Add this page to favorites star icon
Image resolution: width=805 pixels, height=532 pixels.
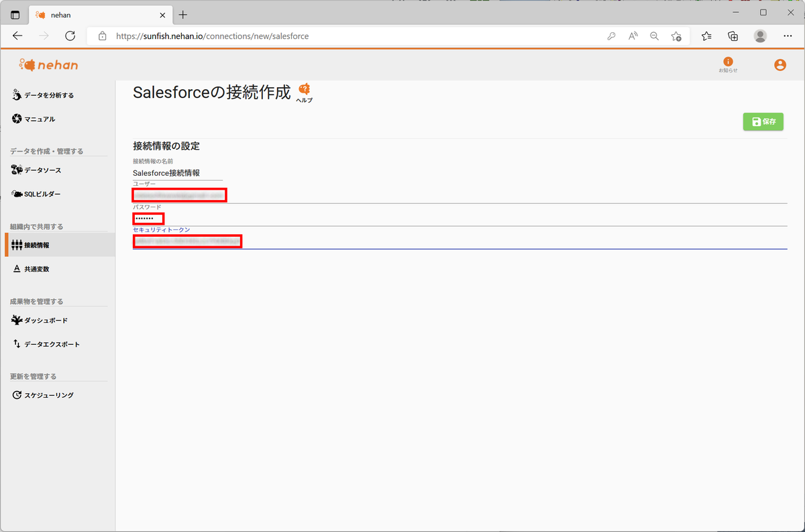click(676, 36)
